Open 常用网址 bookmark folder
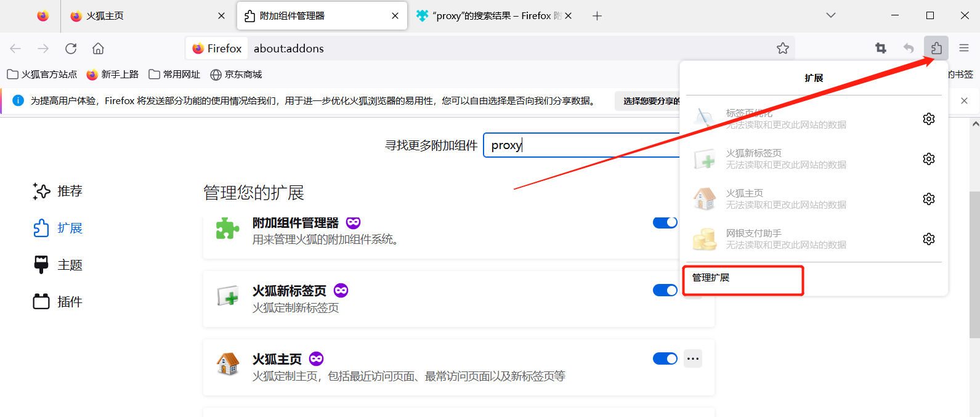 174,75
